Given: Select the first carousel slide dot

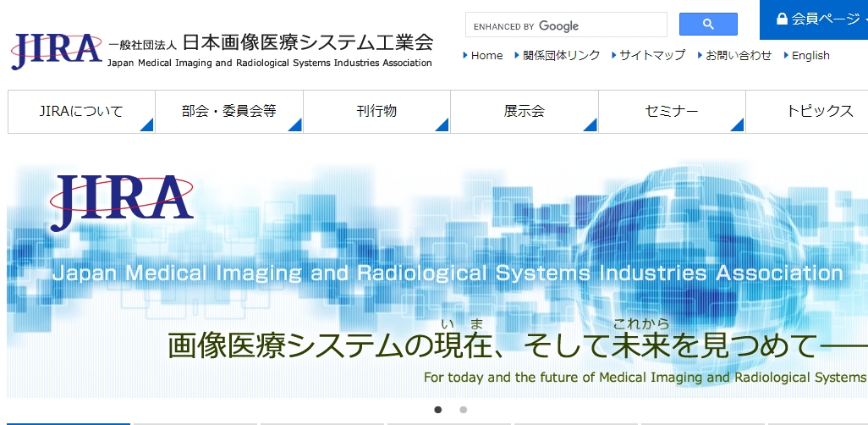Looking at the screenshot, I should coord(438,410).
